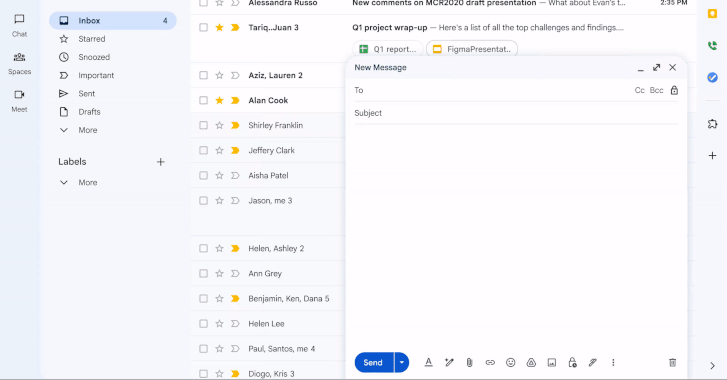727x380 pixels.
Task: Star the Aisha Patel email
Action: [219, 175]
